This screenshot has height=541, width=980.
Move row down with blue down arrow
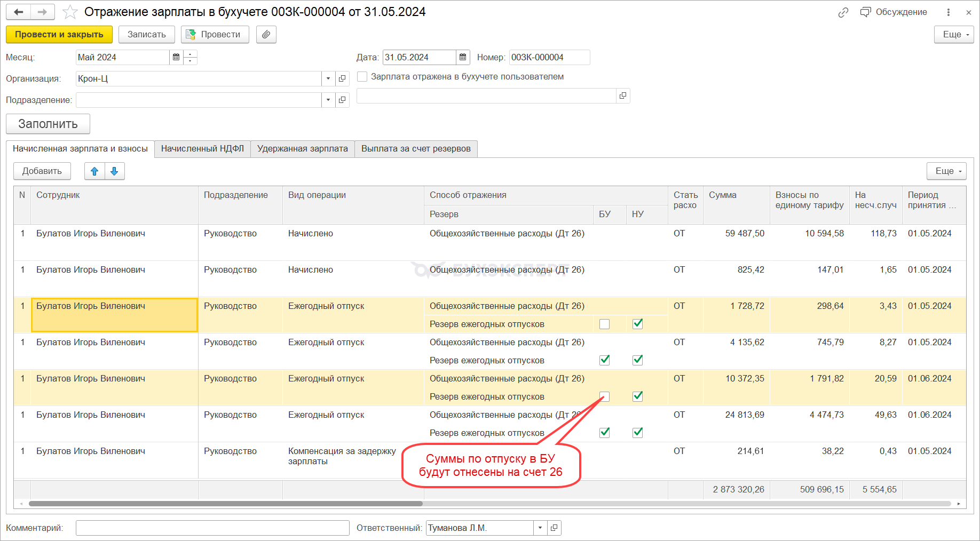114,171
